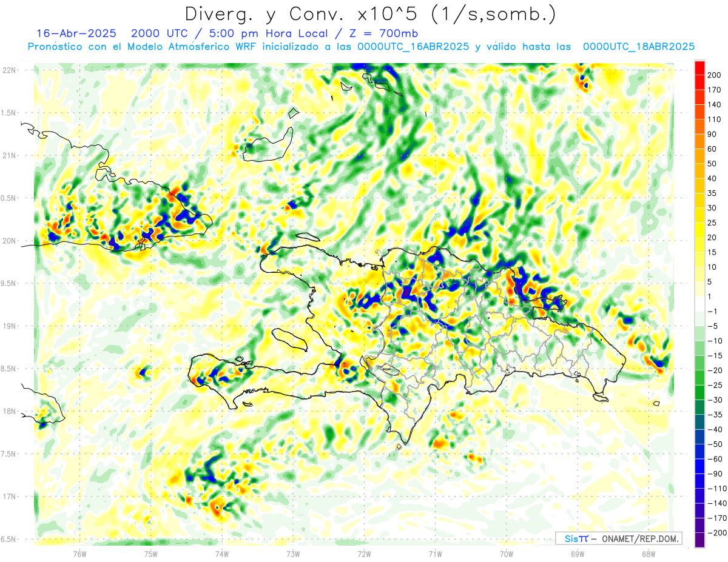Click the '0000UTC_16ABR2025' initialization time text
This screenshot has height=562, width=728.
pyautogui.click(x=413, y=47)
